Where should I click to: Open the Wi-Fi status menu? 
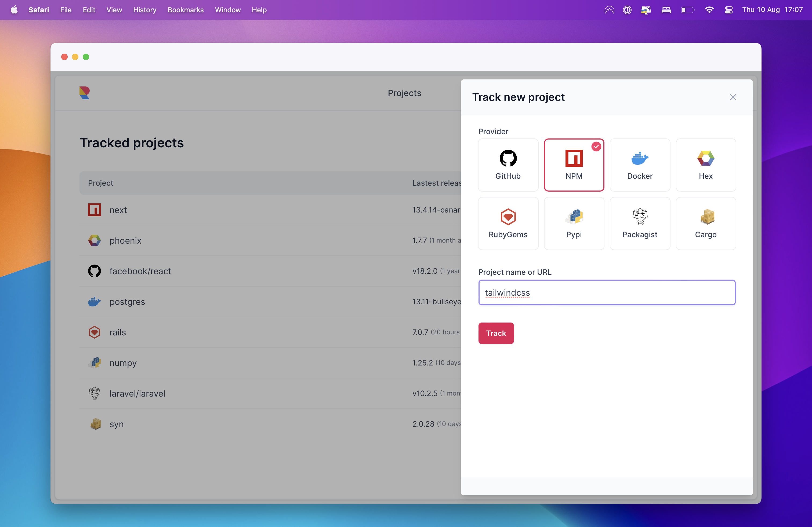tap(709, 10)
